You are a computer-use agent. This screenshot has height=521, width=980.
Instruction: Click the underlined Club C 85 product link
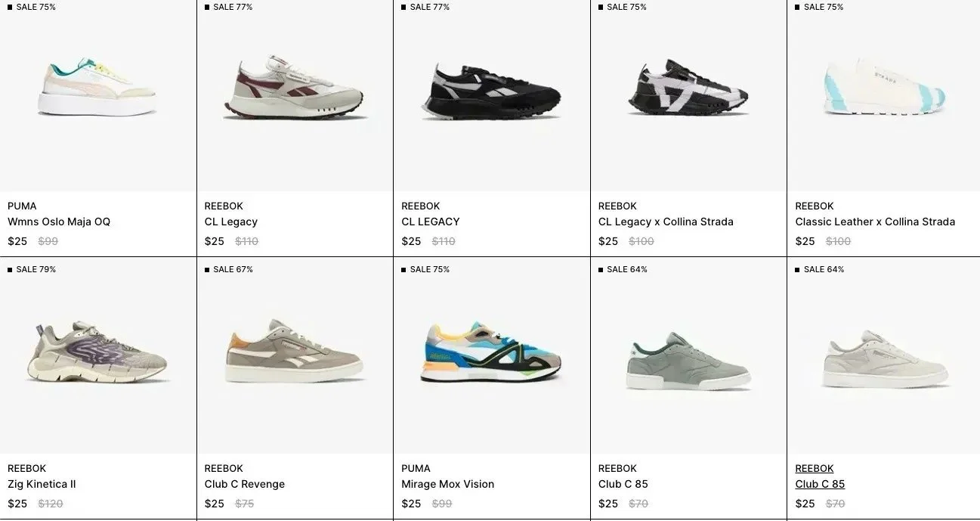(x=820, y=484)
